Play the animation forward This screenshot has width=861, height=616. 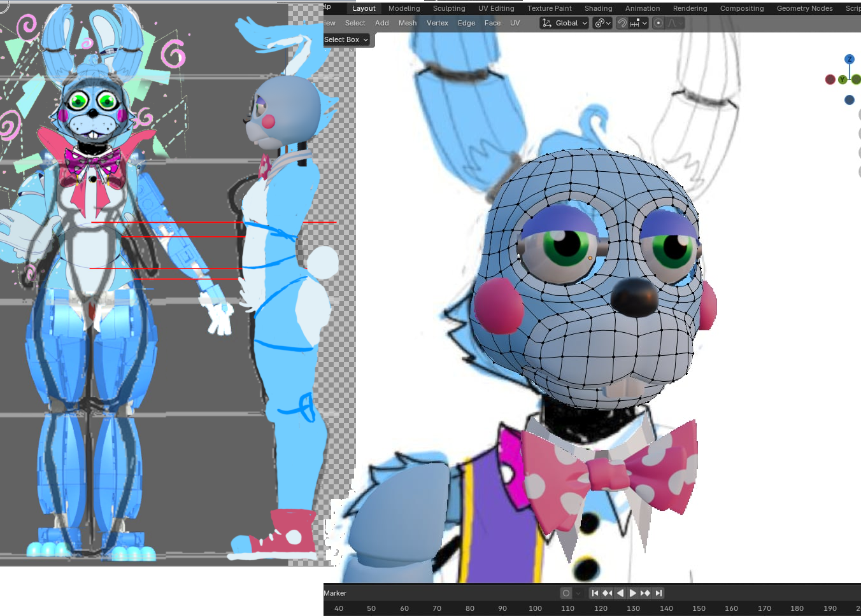click(632, 593)
